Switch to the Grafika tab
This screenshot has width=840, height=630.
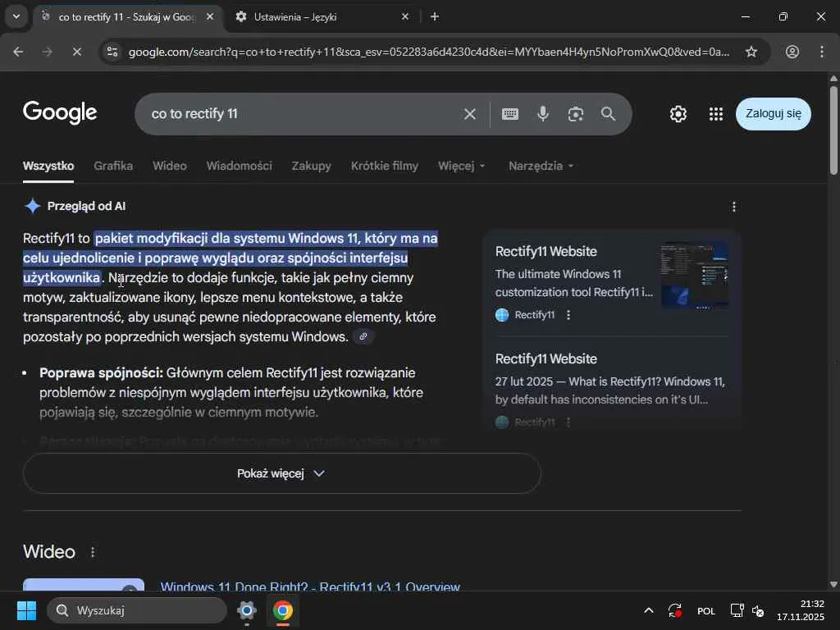[113, 166]
